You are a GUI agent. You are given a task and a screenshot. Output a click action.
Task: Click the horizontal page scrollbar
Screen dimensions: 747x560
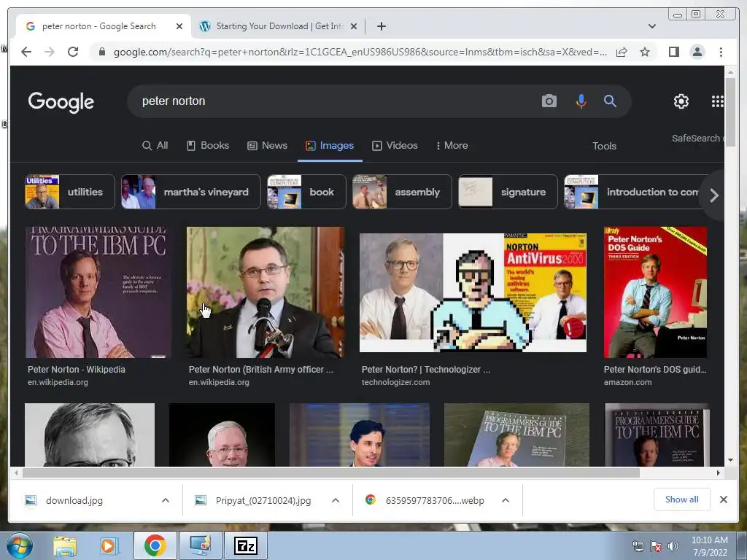click(331, 472)
